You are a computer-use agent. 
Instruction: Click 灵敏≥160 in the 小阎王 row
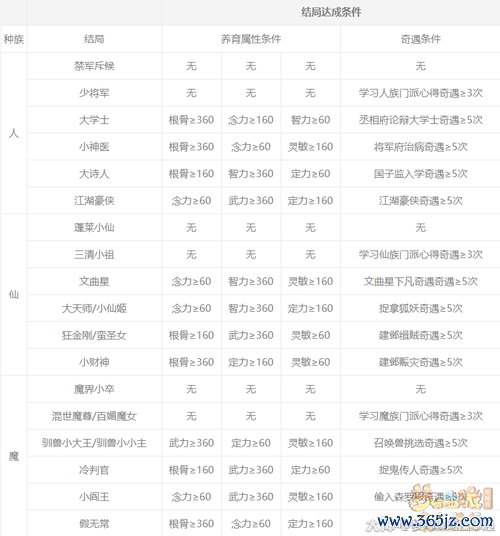[310, 497]
